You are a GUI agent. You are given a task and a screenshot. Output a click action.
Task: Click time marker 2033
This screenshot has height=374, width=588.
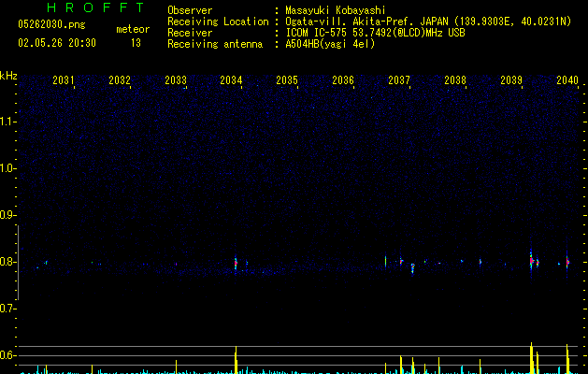coord(176,80)
